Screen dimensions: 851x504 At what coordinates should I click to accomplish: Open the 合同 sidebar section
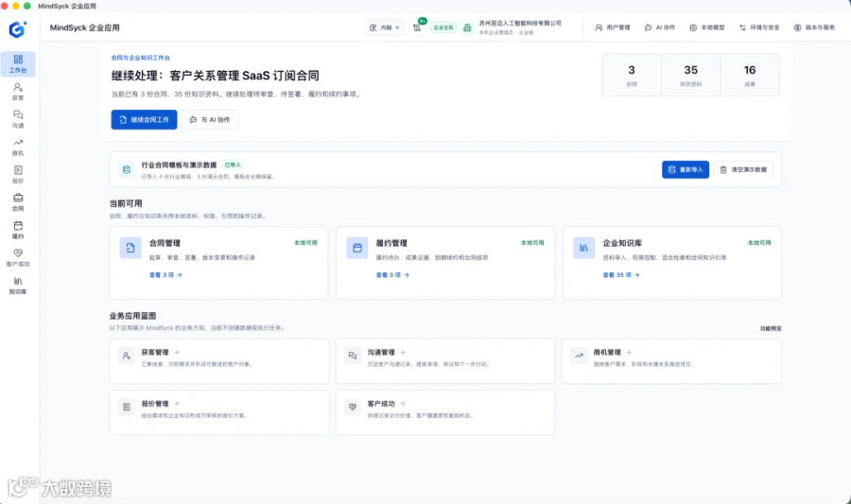click(x=18, y=202)
